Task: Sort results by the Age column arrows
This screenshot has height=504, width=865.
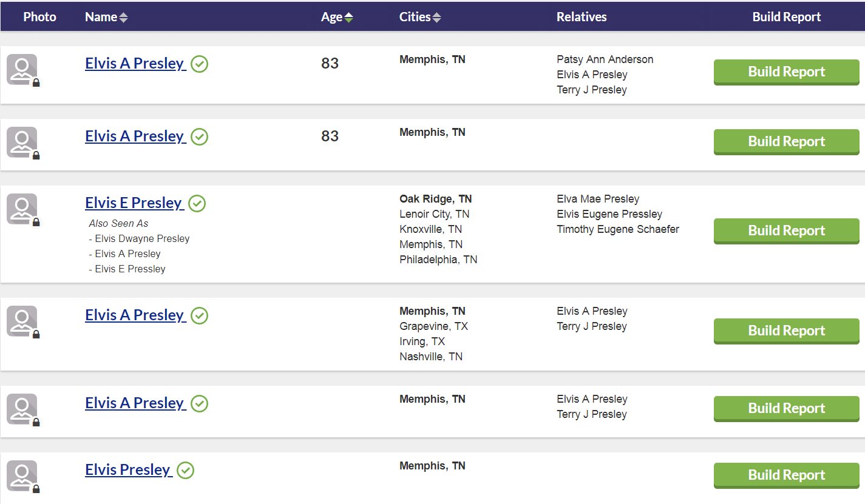Action: point(348,18)
